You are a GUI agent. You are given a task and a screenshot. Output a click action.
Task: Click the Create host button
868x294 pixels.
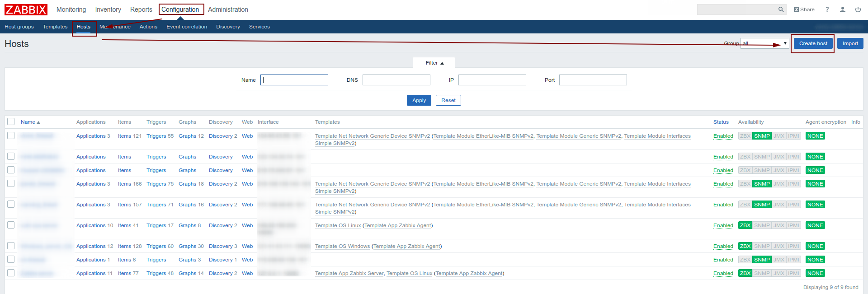813,43
